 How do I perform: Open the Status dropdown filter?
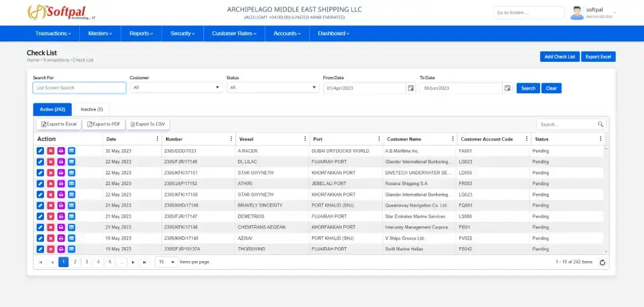(273, 87)
